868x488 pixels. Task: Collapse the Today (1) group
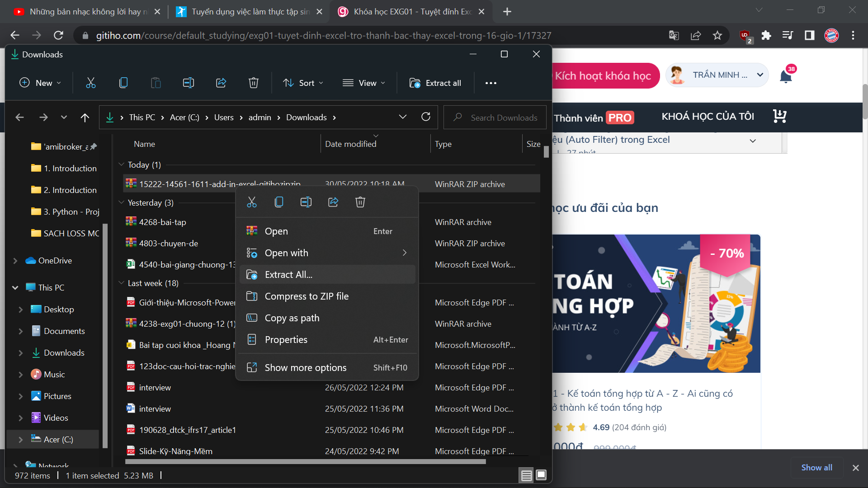121,164
